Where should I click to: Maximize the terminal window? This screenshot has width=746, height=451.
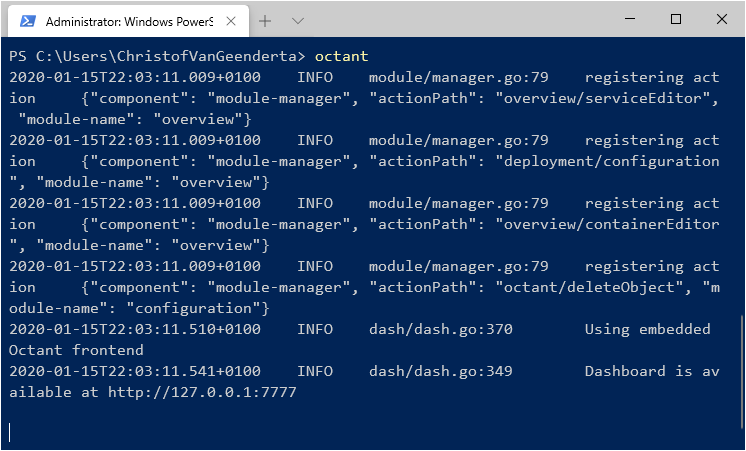coord(676,20)
